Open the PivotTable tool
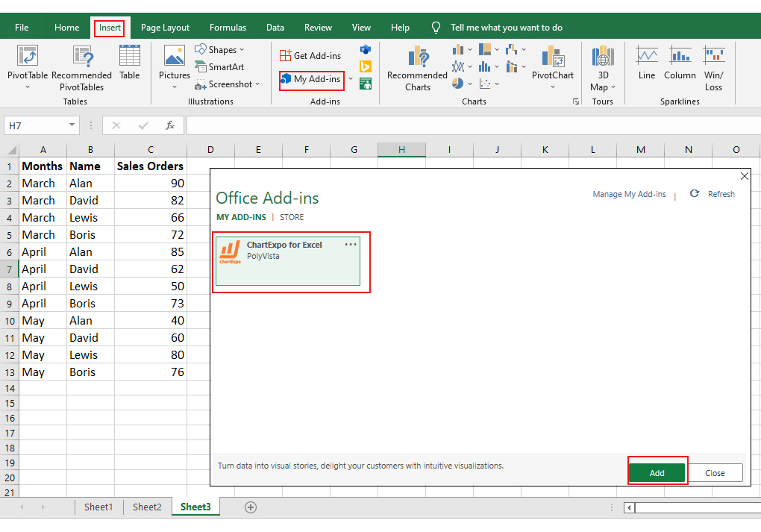 [27, 66]
